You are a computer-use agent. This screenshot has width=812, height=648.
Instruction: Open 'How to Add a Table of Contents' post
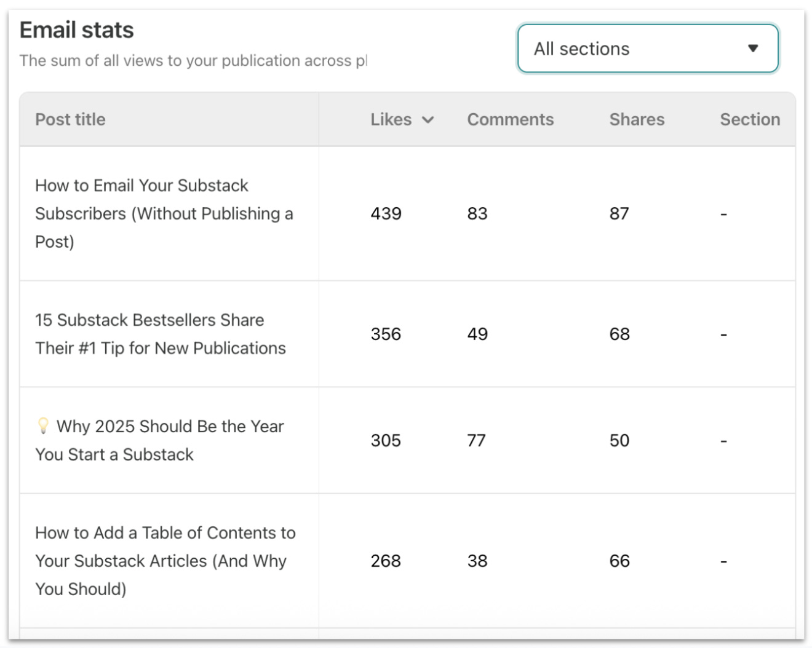165,561
